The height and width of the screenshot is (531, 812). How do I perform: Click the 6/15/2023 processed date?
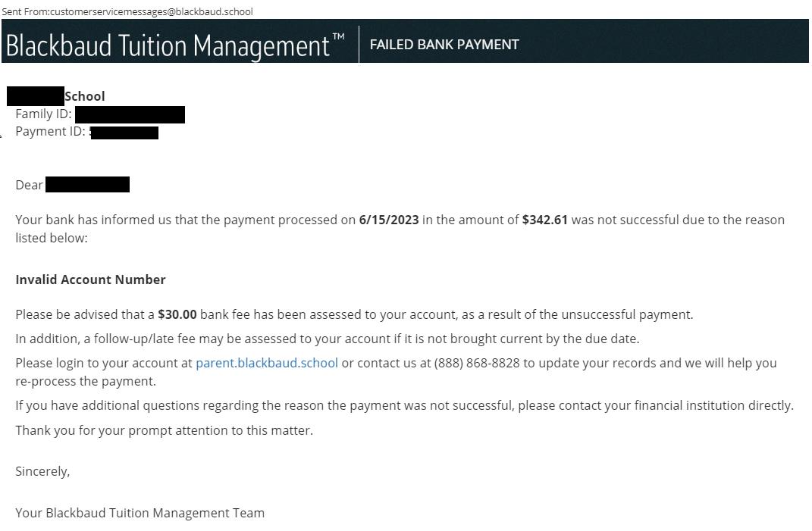(388, 220)
